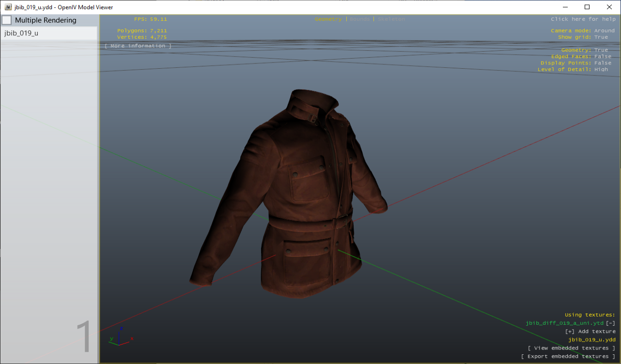Image resolution: width=621 pixels, height=364 pixels.
Task: Toggle Edged Faces rendering on
Action: click(x=603, y=56)
